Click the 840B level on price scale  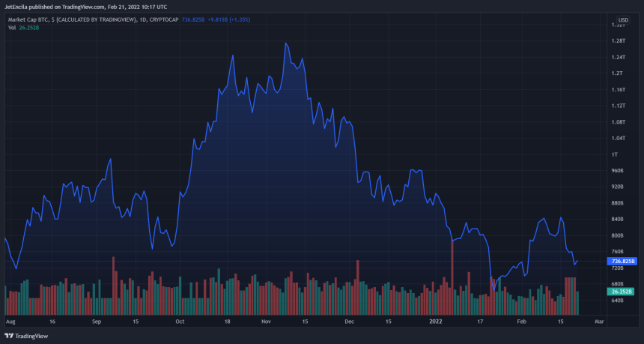point(619,219)
